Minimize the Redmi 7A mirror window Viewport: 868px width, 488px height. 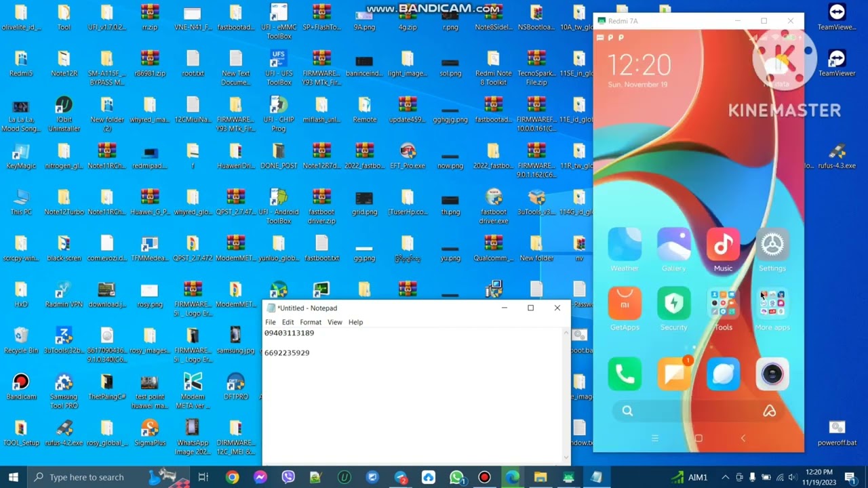click(x=738, y=21)
